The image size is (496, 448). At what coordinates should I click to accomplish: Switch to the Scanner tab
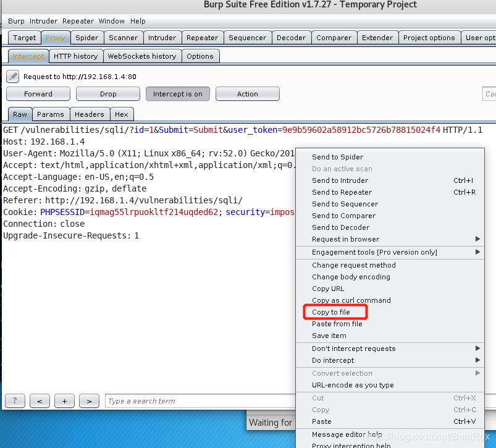123,38
